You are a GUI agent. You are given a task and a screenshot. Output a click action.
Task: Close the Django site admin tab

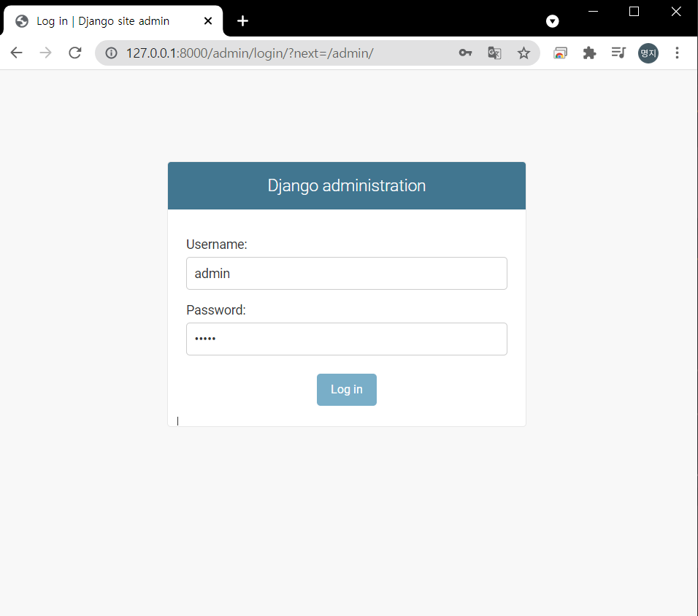click(x=208, y=21)
